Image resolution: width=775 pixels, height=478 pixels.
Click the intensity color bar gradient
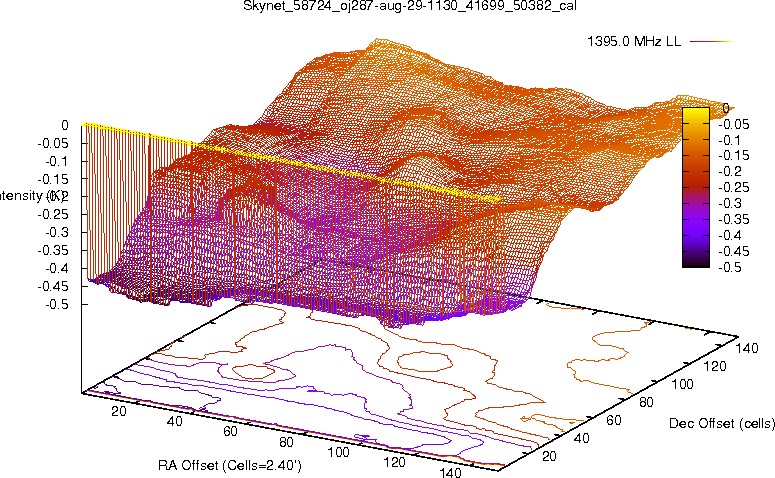coord(696,187)
